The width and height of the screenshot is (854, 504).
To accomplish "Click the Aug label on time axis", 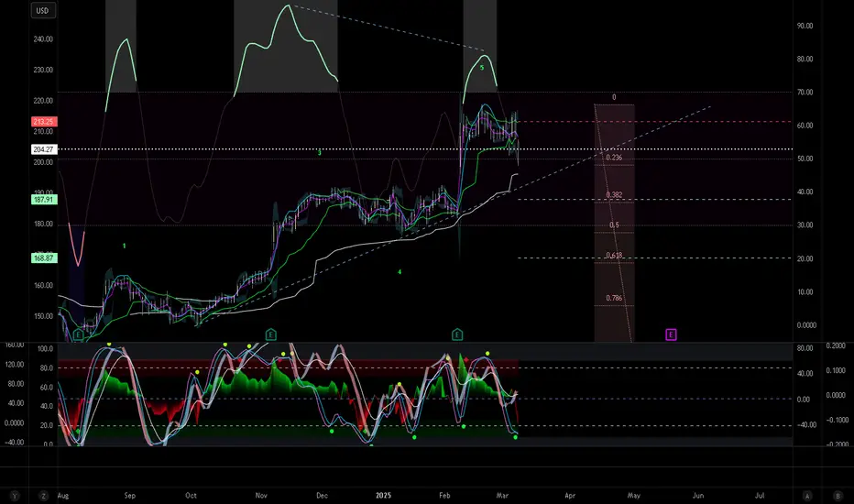I will click(x=63, y=496).
